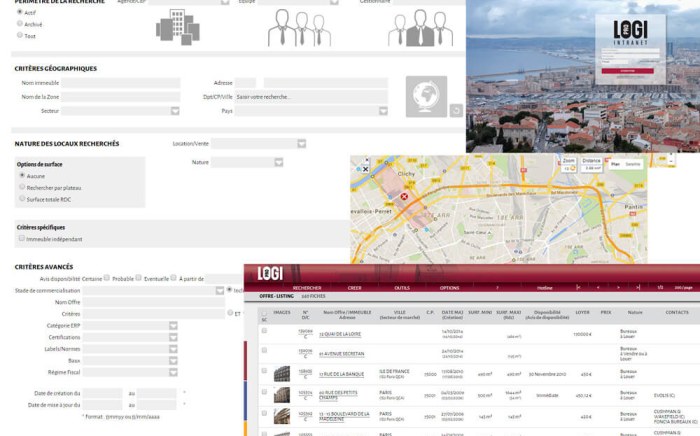Open the 40 RUE DES PETITS CHAMPS offer
The width and height of the screenshot is (700, 436).
pos(338,395)
